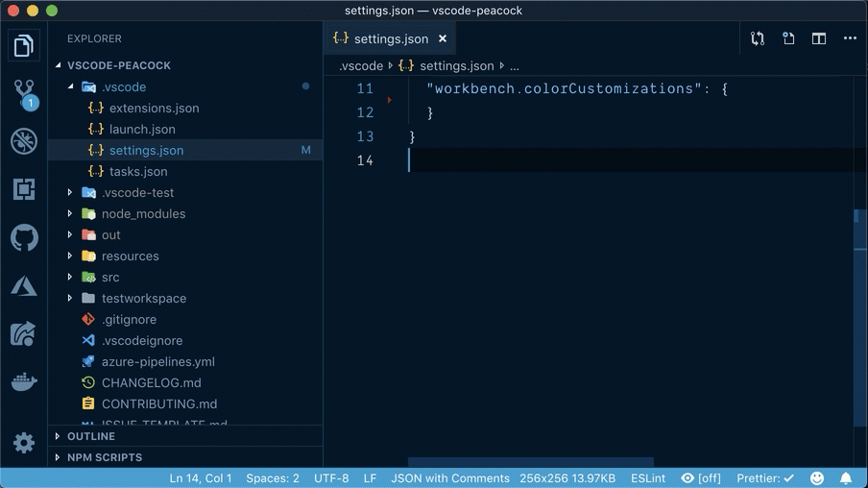Select the settings.json editor tab
This screenshot has width=868, height=488.
click(x=390, y=38)
